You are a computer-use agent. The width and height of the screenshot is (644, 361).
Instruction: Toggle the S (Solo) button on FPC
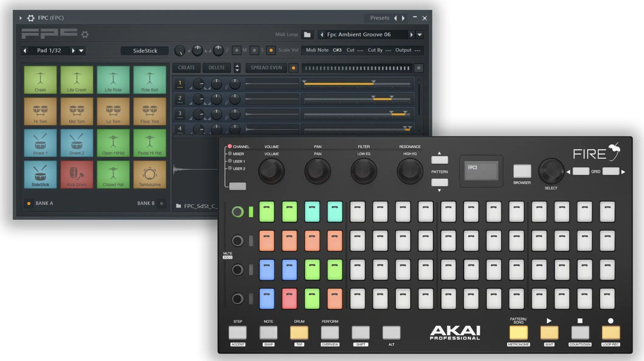254,50
